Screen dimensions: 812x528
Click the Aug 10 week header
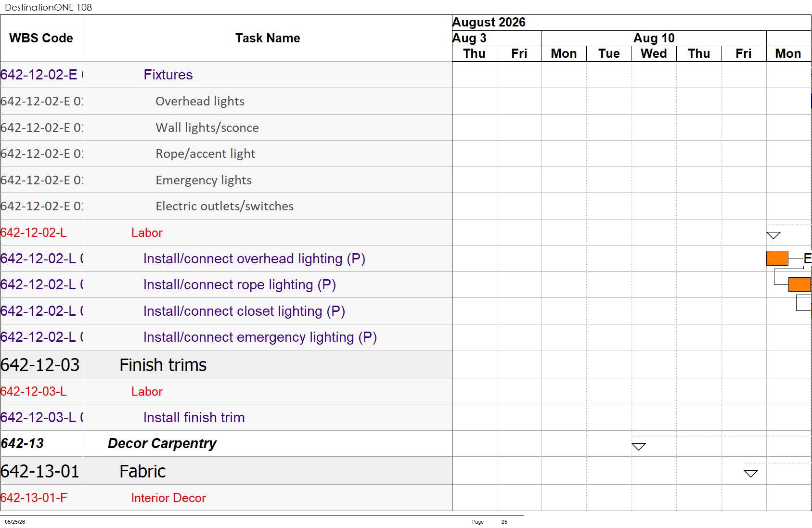(x=654, y=38)
